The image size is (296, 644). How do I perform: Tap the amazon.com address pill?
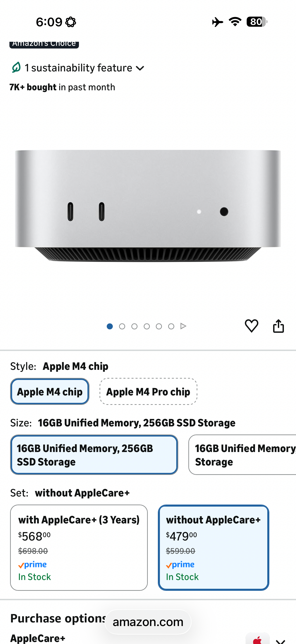[148, 622]
